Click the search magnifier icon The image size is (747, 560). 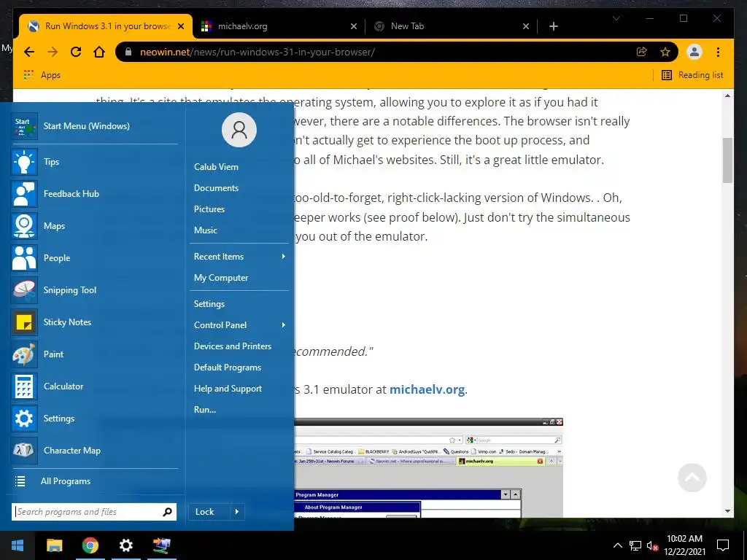coord(167,512)
